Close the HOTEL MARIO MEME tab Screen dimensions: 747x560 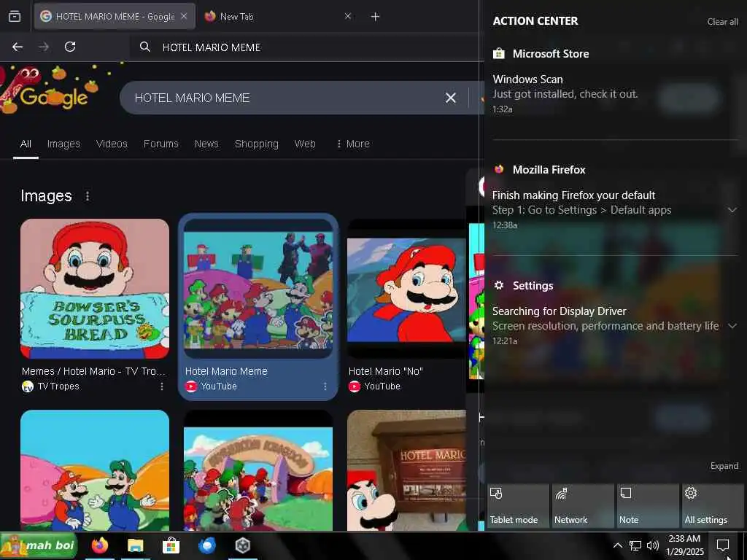pyautogui.click(x=184, y=16)
